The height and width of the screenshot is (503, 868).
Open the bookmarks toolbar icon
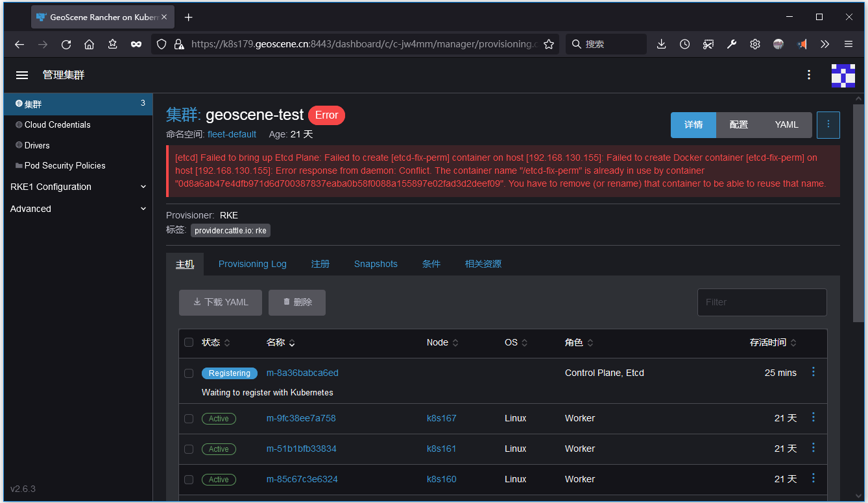click(113, 44)
